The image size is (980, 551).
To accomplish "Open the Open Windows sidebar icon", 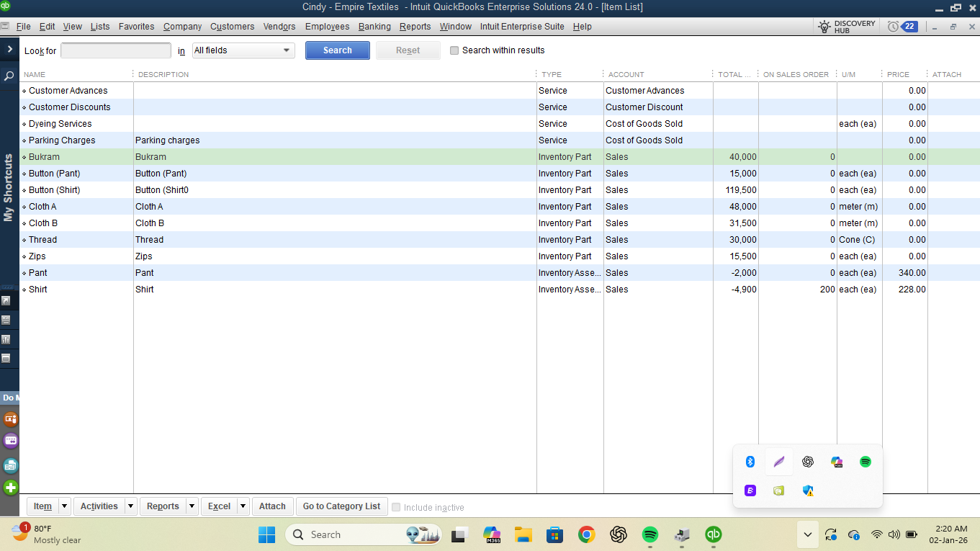I will pos(6,358).
